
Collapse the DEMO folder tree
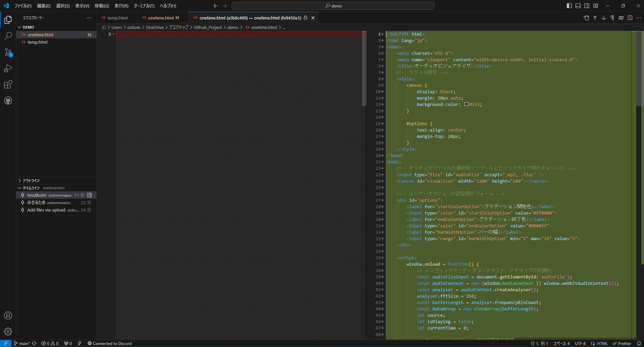(28, 27)
